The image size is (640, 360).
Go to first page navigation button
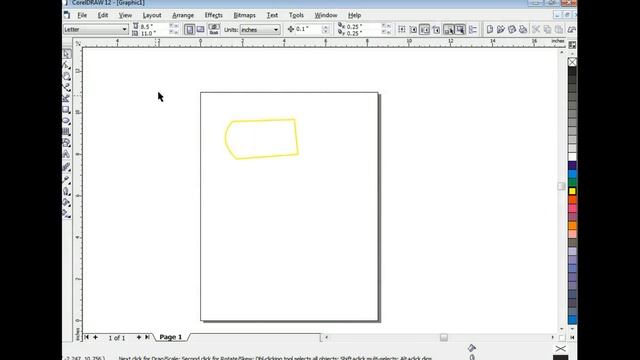87,337
